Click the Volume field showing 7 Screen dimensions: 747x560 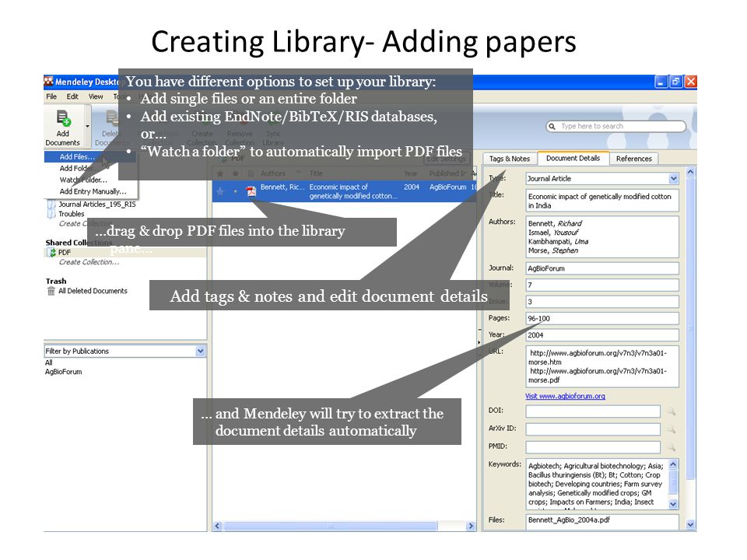coord(602,285)
